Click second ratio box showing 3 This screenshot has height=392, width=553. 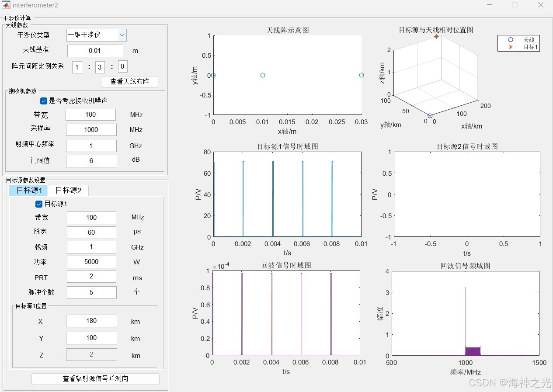click(100, 67)
